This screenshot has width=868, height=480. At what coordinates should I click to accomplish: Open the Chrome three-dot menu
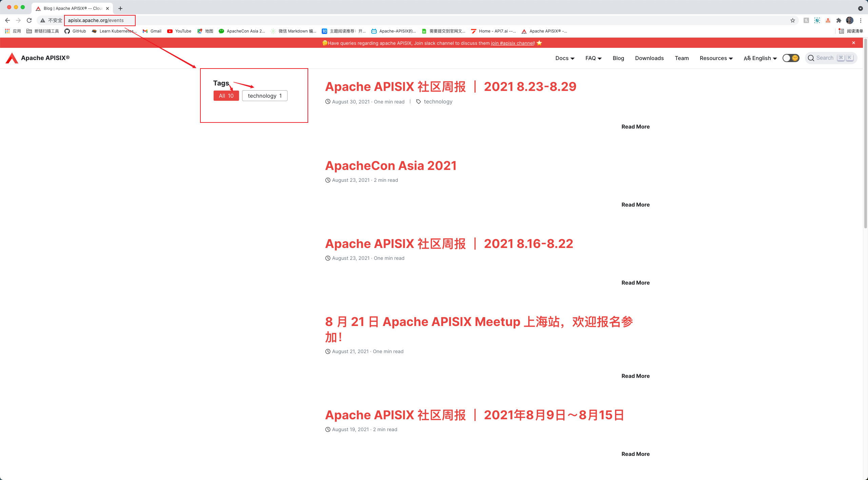(x=861, y=20)
